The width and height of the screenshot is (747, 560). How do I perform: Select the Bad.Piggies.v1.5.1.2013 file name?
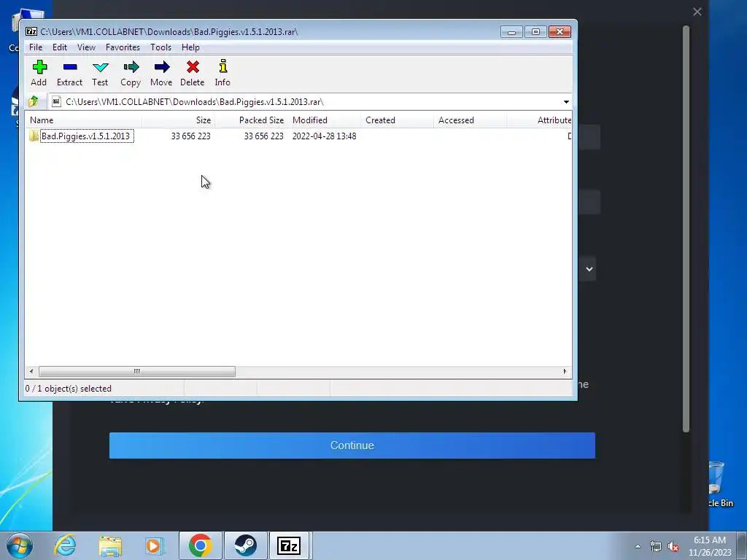tap(86, 136)
